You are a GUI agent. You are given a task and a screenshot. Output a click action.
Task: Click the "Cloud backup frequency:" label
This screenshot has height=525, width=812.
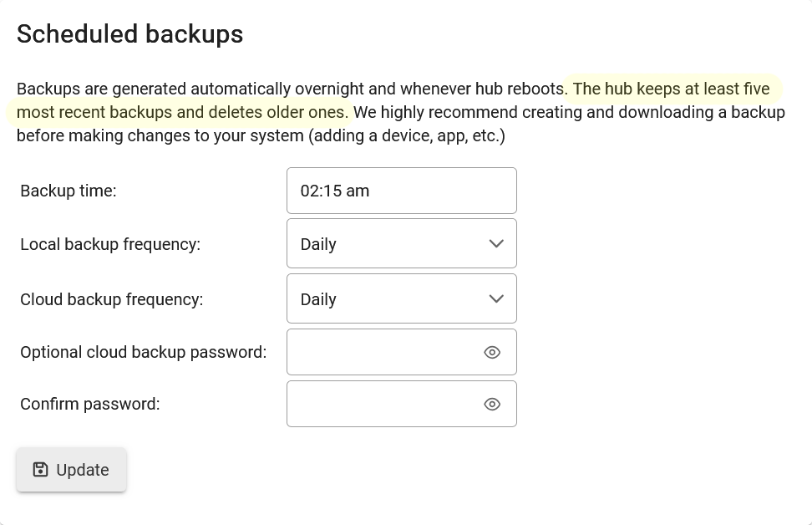pos(112,299)
